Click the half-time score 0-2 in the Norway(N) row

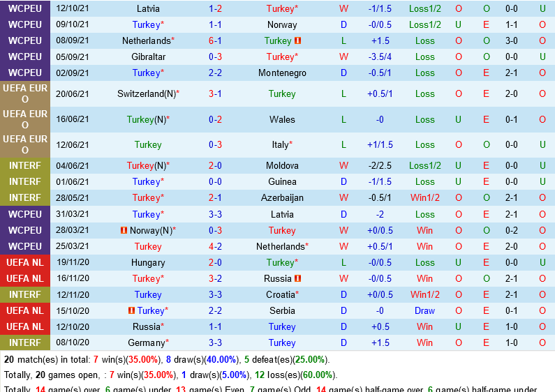click(x=512, y=230)
